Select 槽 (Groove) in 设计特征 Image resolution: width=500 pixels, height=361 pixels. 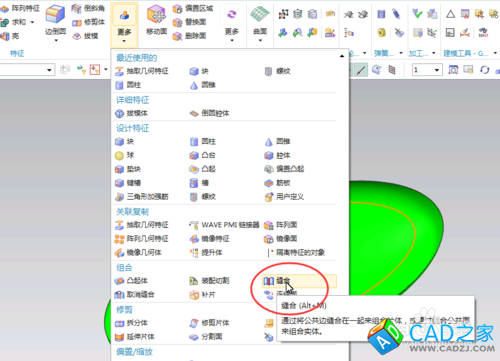(x=199, y=183)
